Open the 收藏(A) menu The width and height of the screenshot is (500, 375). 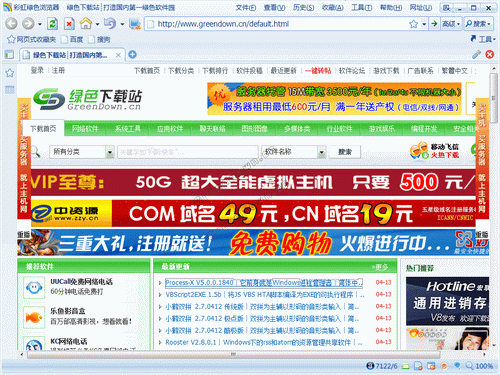333,7
